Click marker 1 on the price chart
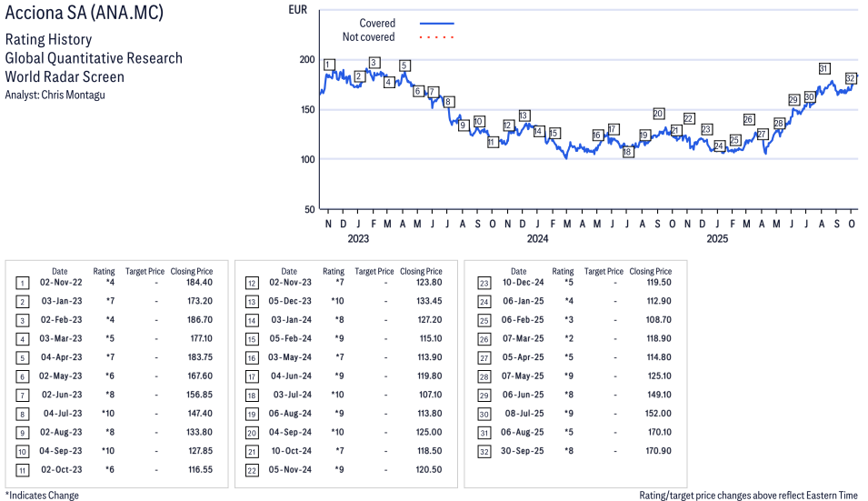Screen dimensions: 868x501 (329, 65)
